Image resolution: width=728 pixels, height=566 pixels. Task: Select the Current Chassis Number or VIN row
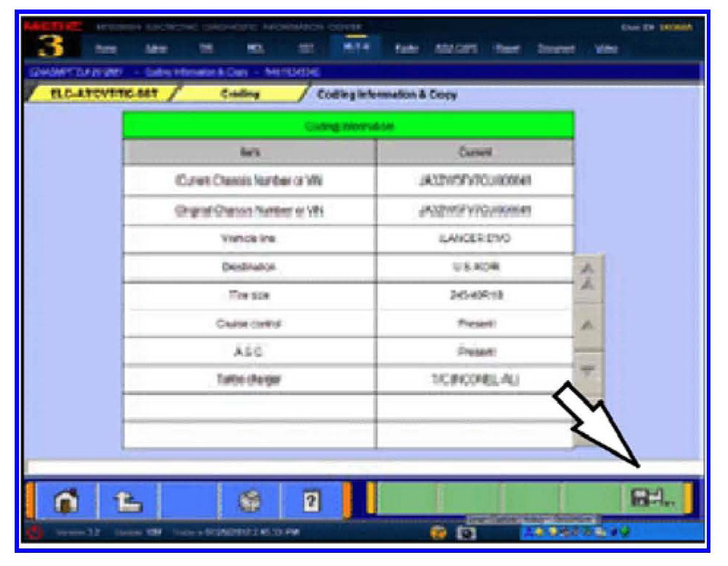point(249,181)
